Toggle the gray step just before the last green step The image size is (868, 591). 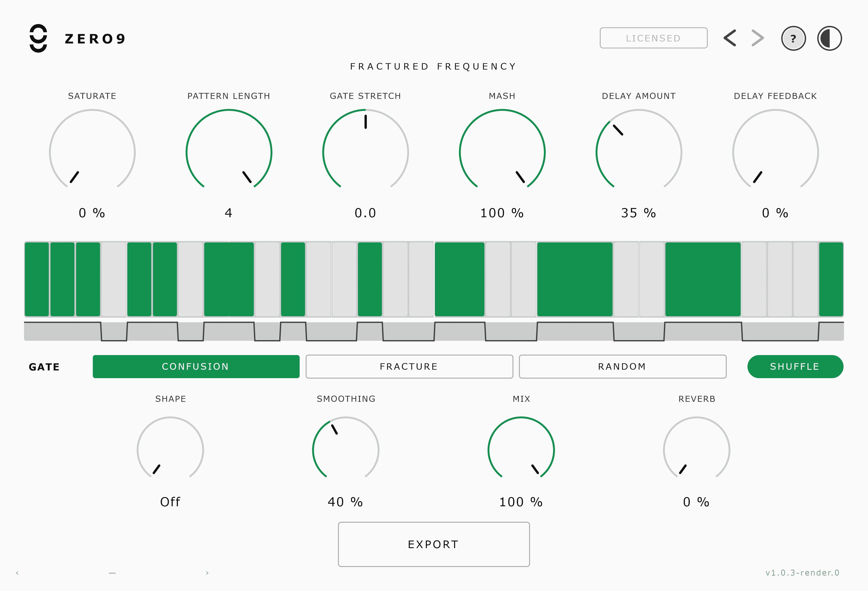tap(805, 279)
